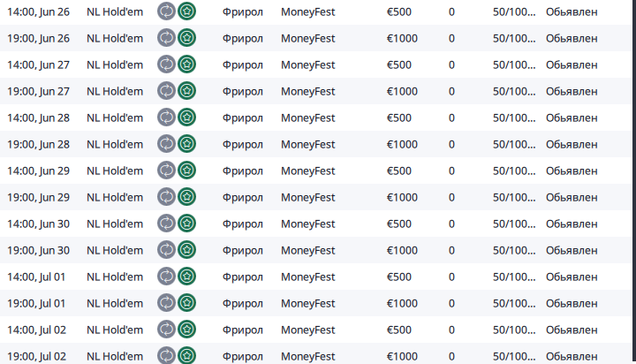
Task: Click the green star icon for 14:00, Jun 30
Action: pos(186,224)
